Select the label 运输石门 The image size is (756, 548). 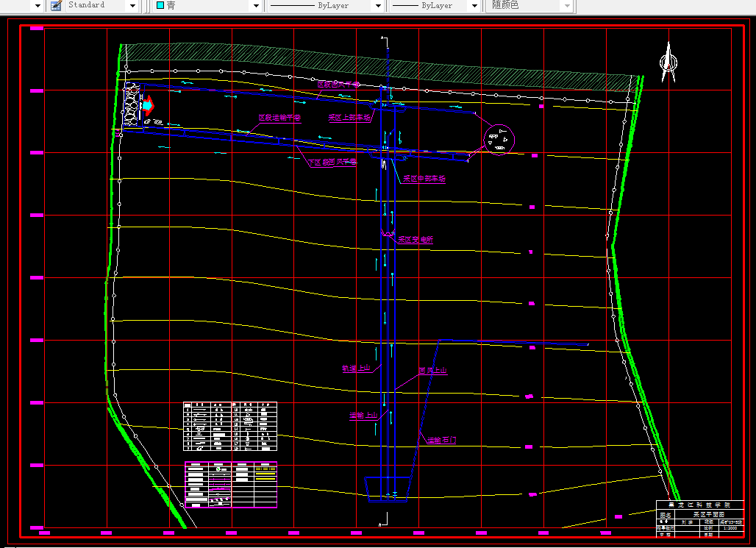click(442, 441)
